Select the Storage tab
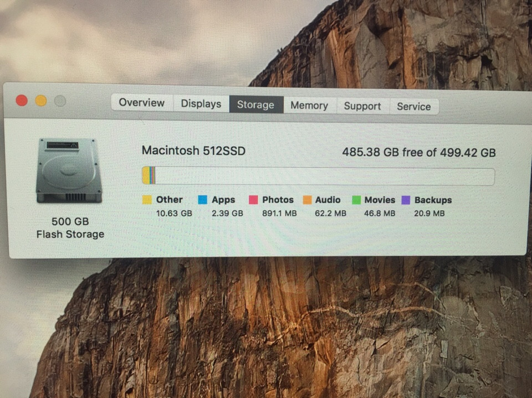The height and width of the screenshot is (398, 532). click(x=255, y=105)
